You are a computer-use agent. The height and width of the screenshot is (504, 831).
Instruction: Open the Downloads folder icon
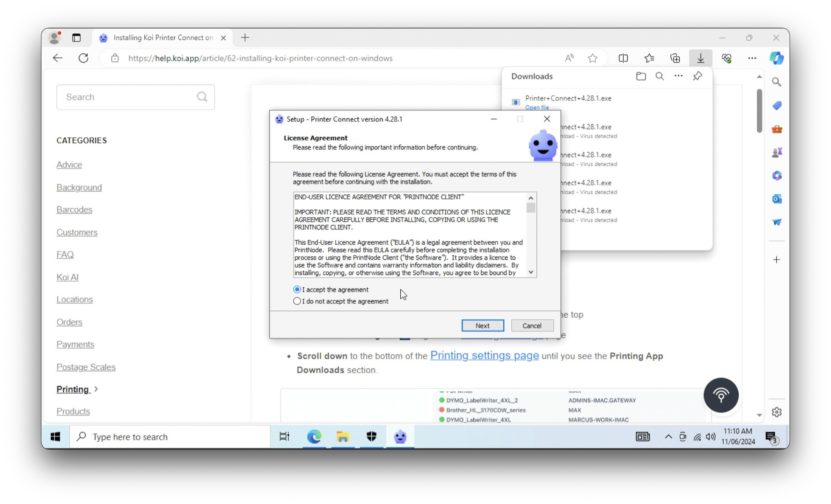click(641, 76)
